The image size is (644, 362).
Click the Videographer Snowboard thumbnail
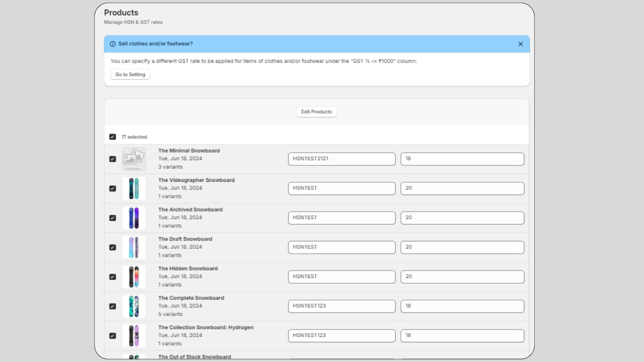(x=134, y=188)
